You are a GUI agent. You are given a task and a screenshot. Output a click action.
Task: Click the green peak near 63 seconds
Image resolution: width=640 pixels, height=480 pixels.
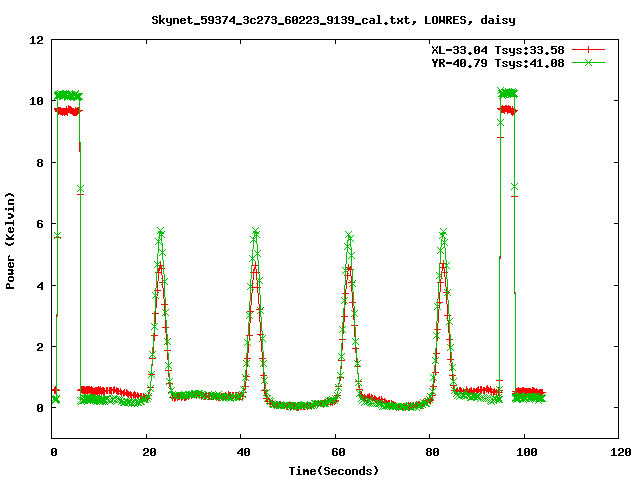(x=349, y=235)
